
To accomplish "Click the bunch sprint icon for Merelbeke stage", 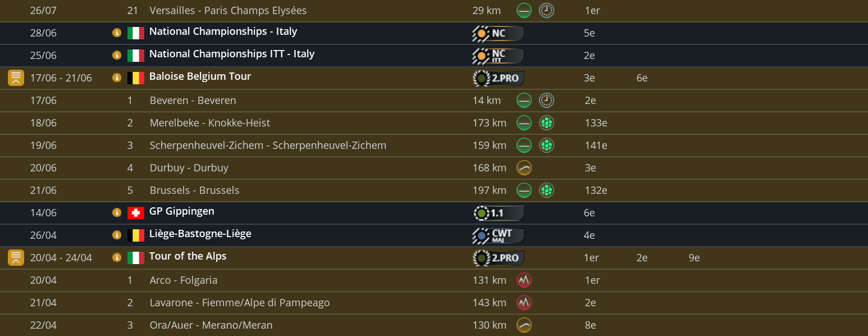I will click(546, 123).
